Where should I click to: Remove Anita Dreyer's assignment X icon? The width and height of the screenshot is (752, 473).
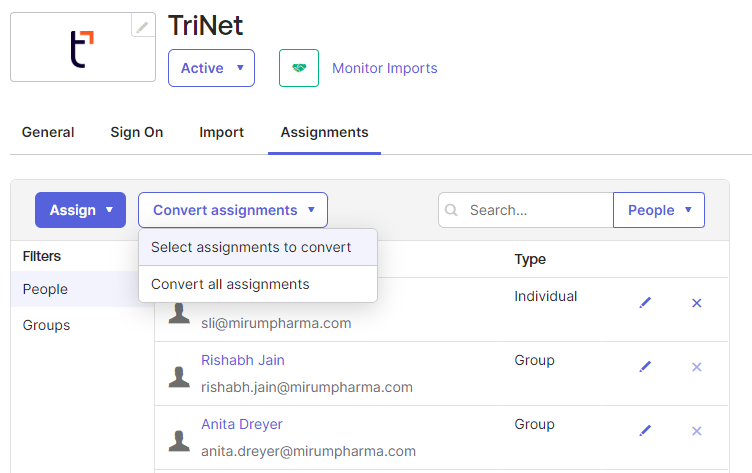point(696,431)
